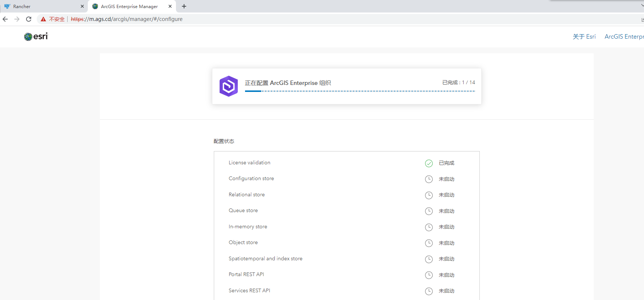Viewport: 644px width, 300px height.
Task: Click the In-memory store row label
Action: click(248, 226)
